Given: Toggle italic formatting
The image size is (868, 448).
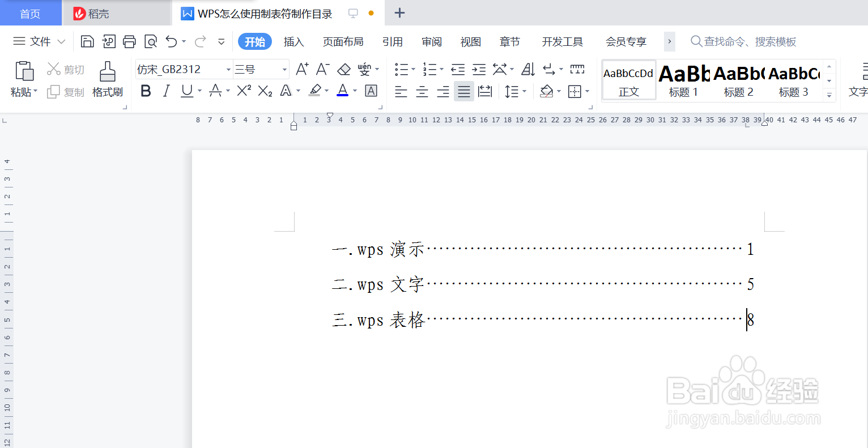Looking at the screenshot, I should [166, 91].
